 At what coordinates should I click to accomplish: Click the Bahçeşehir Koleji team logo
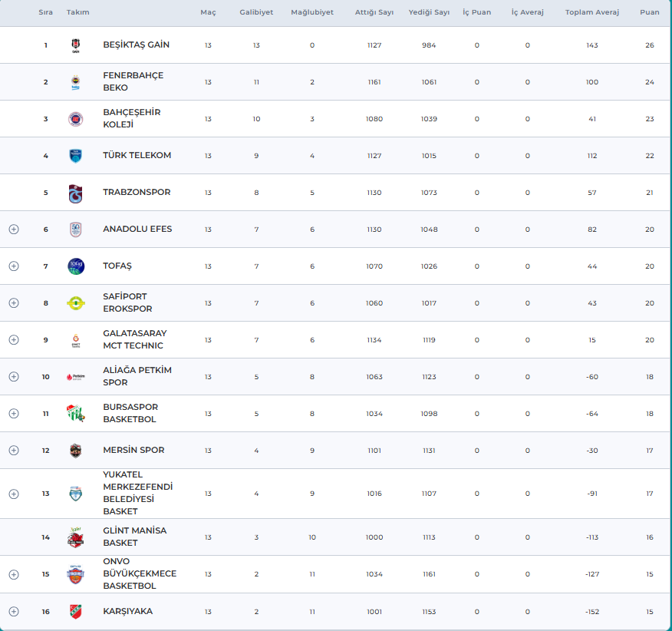point(75,119)
